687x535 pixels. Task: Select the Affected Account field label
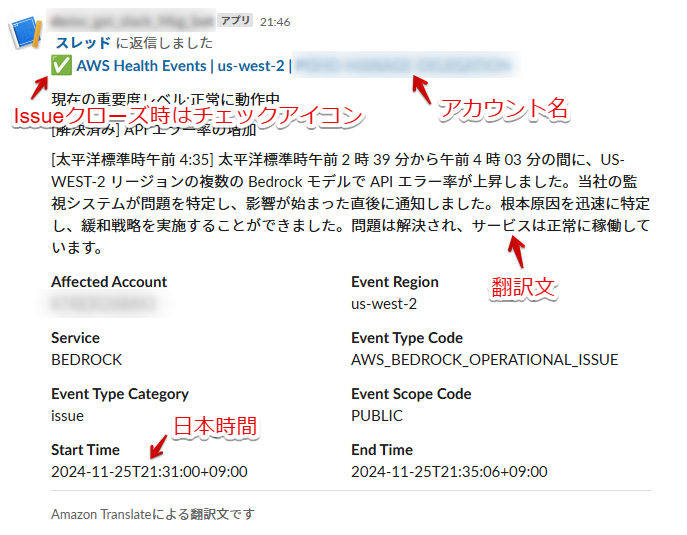point(109,282)
